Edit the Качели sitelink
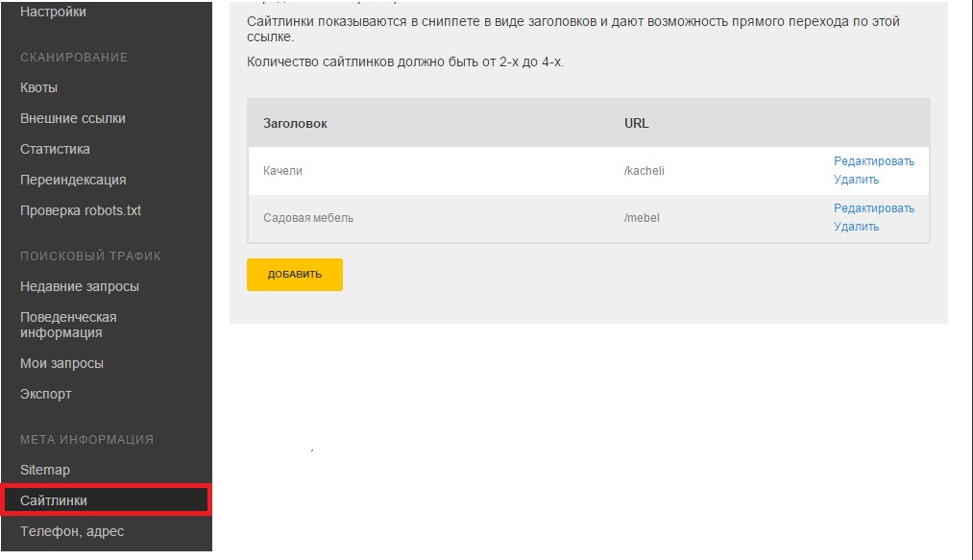The image size is (973, 560). [x=874, y=161]
